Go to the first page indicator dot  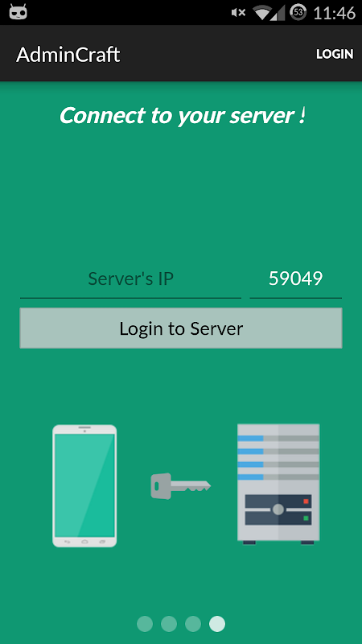click(x=145, y=623)
